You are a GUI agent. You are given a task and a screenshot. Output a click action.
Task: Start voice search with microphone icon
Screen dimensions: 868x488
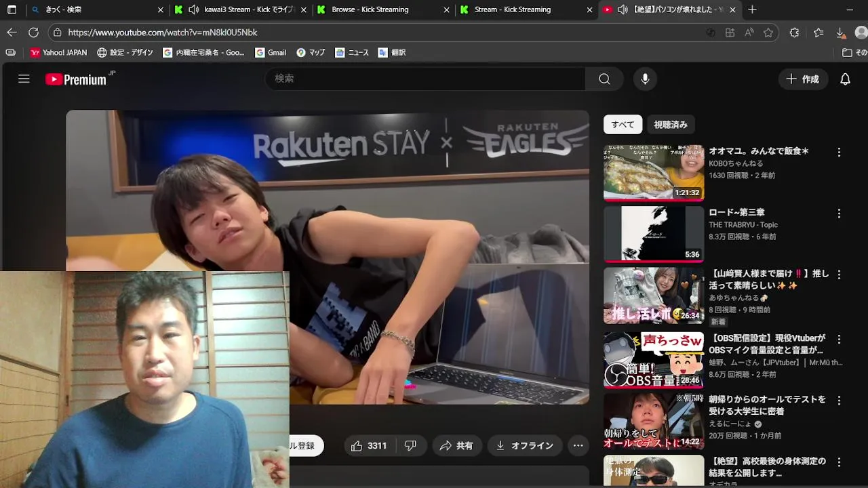[x=645, y=79]
